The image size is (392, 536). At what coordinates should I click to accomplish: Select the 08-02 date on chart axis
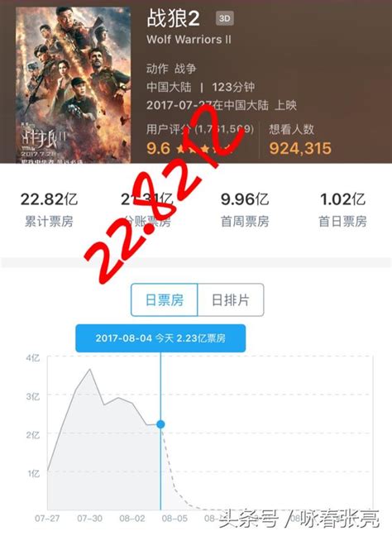click(132, 519)
